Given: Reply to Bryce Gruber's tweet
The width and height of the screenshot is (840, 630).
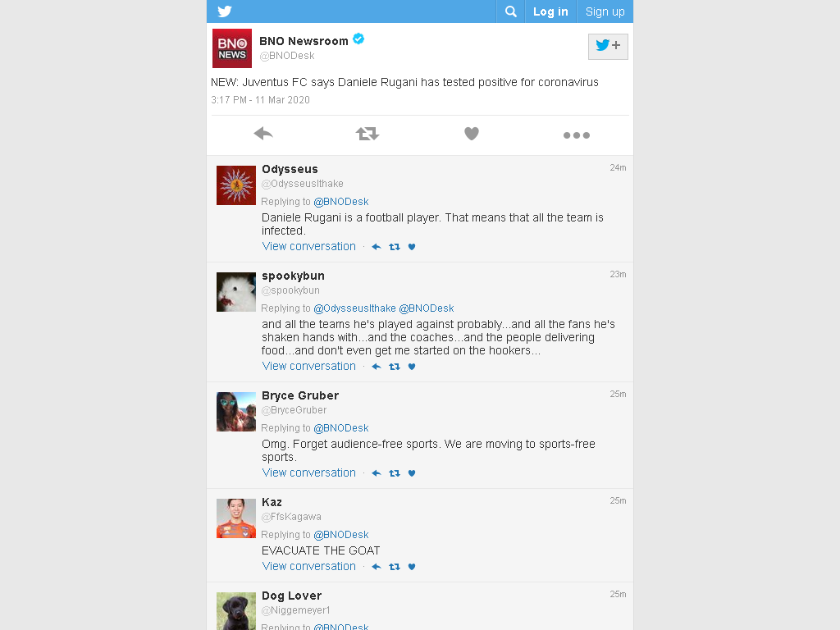Looking at the screenshot, I should [376, 473].
